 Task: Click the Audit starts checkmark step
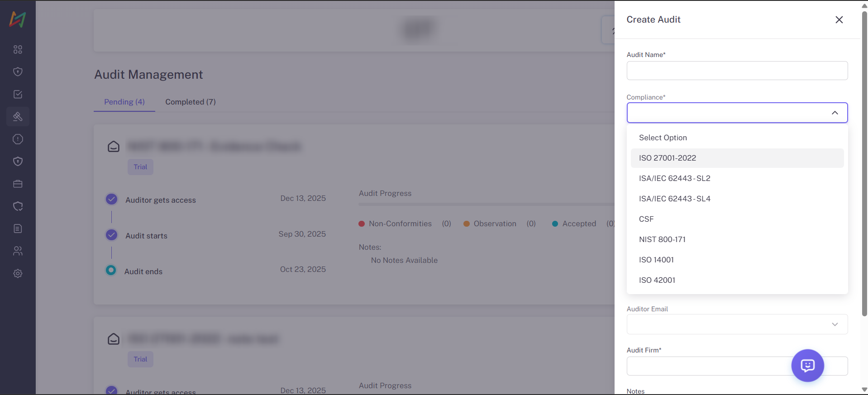pos(111,235)
